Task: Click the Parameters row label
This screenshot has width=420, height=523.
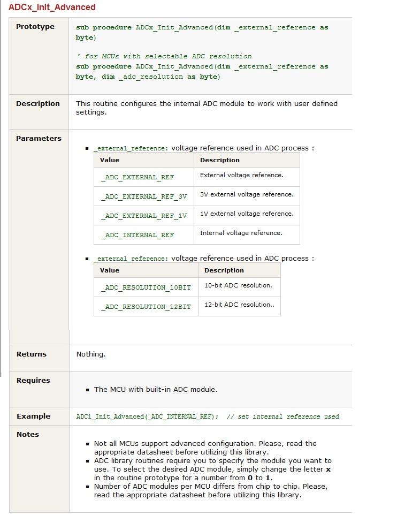Action: coord(39,139)
